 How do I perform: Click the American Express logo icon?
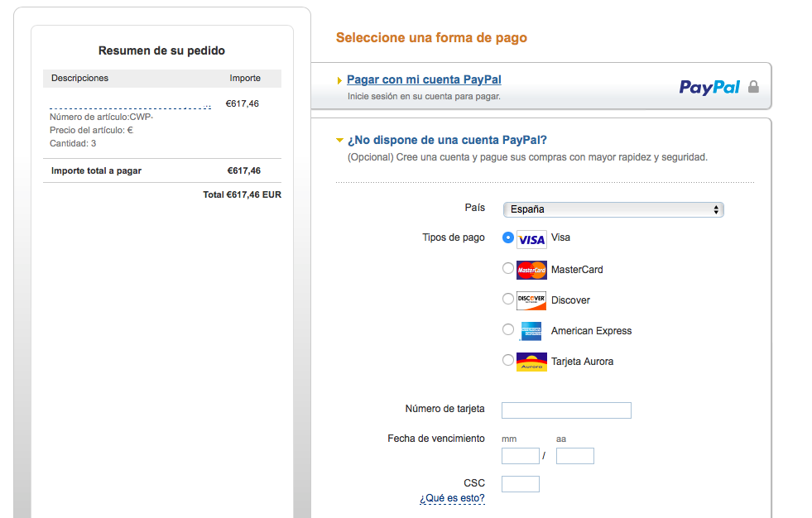[x=531, y=331]
